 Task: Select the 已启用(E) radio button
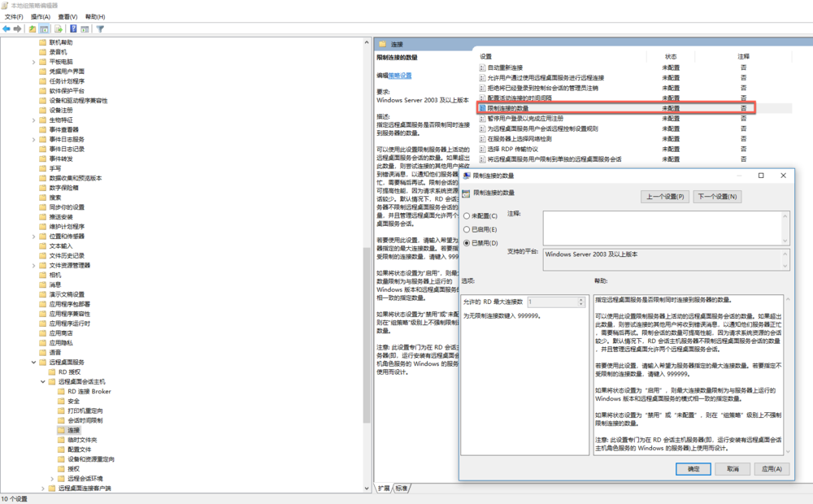(467, 230)
